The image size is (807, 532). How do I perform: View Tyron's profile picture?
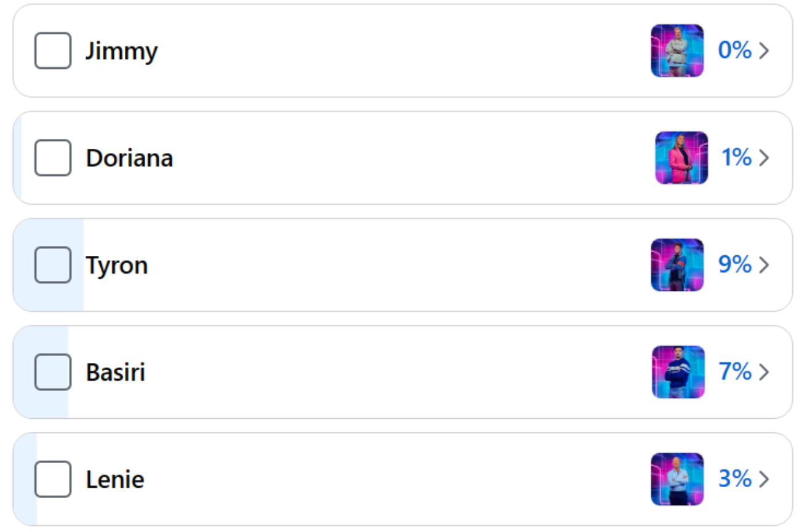[x=677, y=264]
